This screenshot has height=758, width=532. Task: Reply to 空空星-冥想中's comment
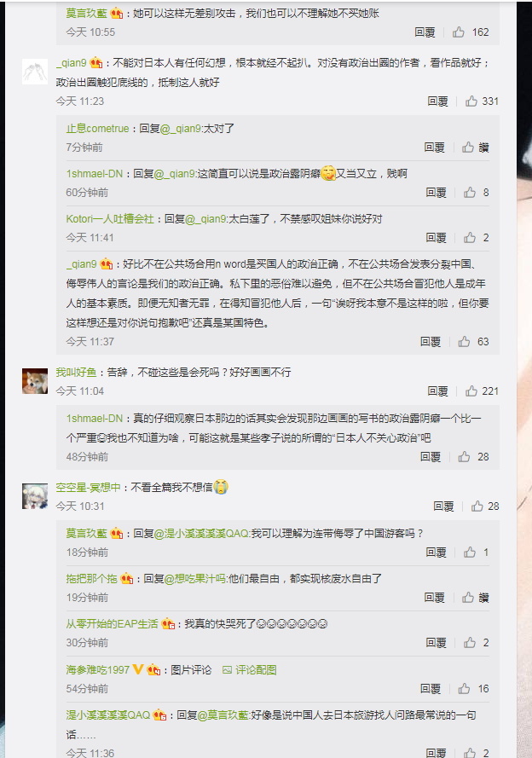tap(443, 506)
